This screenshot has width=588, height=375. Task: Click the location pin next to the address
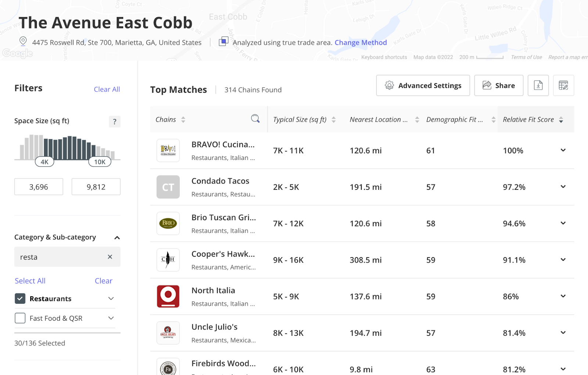23,41
